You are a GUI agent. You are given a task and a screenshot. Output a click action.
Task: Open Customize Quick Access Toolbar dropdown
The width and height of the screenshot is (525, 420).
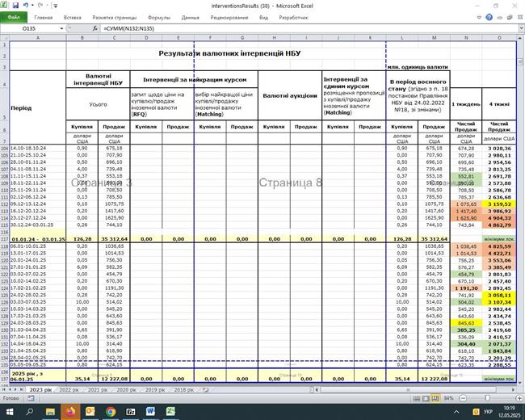(x=56, y=6)
